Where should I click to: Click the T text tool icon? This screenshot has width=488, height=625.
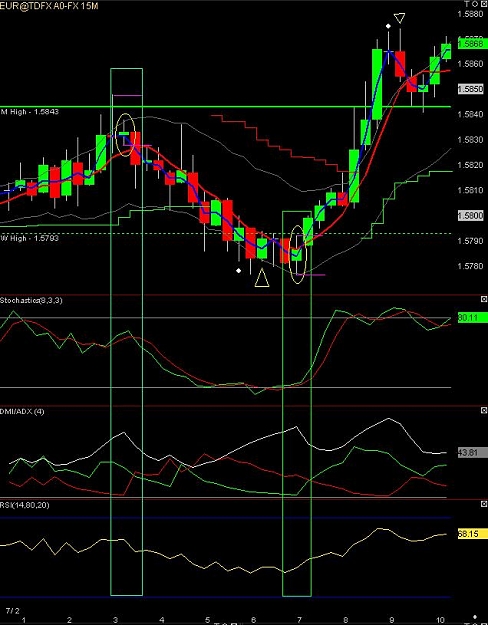coord(468,4)
